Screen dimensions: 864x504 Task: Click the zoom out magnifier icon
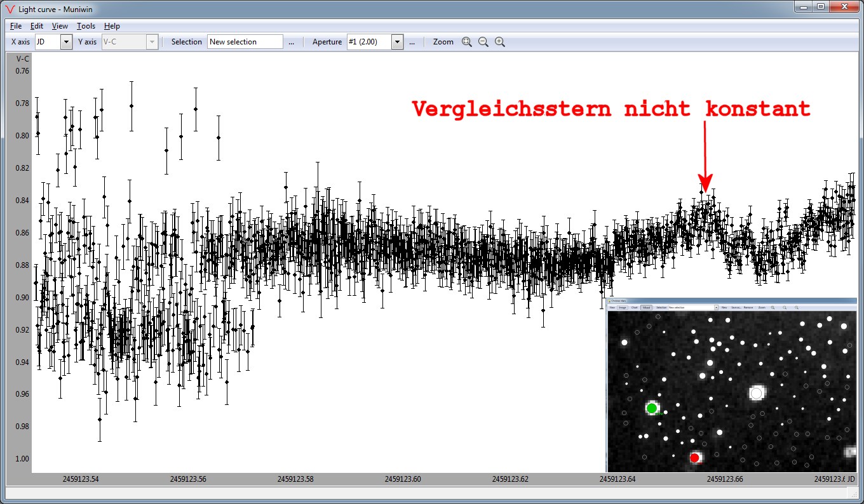483,42
